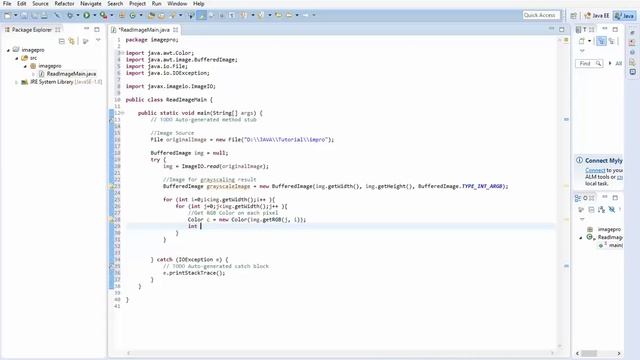The width and height of the screenshot is (640, 360).
Task: Open the Navigate menu
Action: pyautogui.click(x=91, y=4)
